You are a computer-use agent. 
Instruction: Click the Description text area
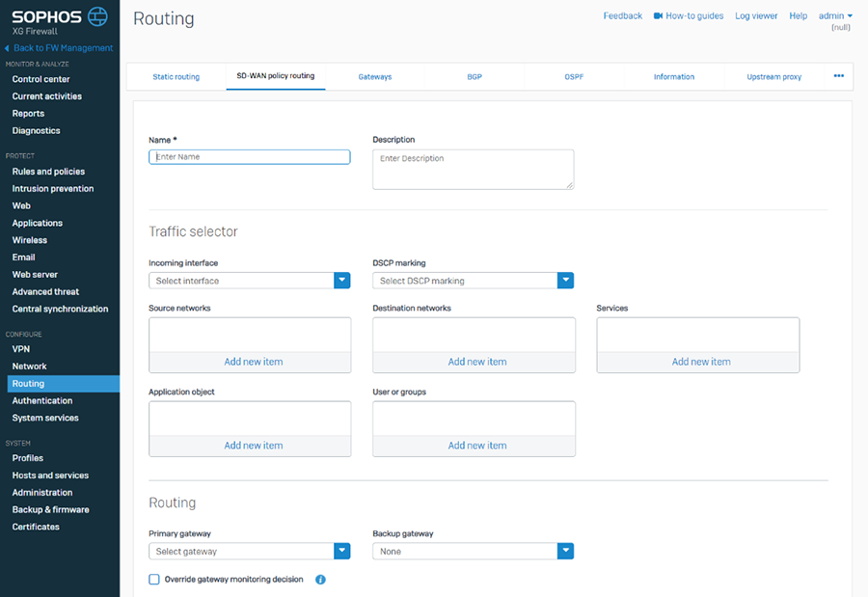[x=473, y=169]
